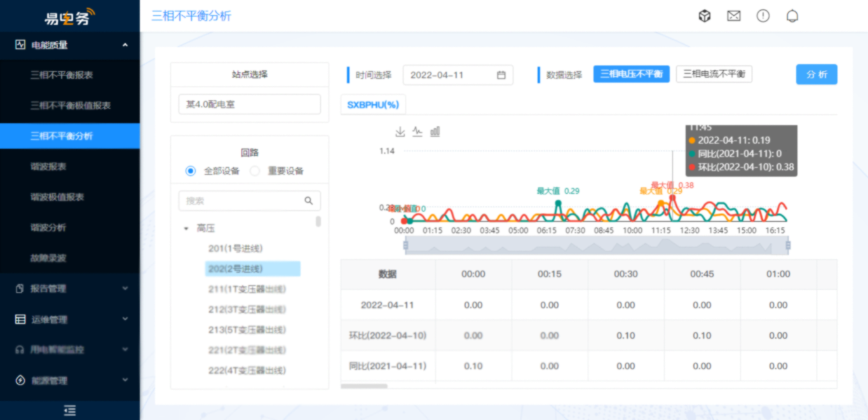
Task: Click the calendar icon in date field
Action: coord(501,75)
